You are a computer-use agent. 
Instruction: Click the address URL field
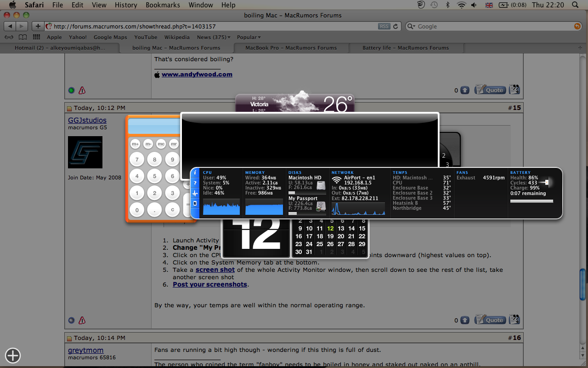click(223, 26)
